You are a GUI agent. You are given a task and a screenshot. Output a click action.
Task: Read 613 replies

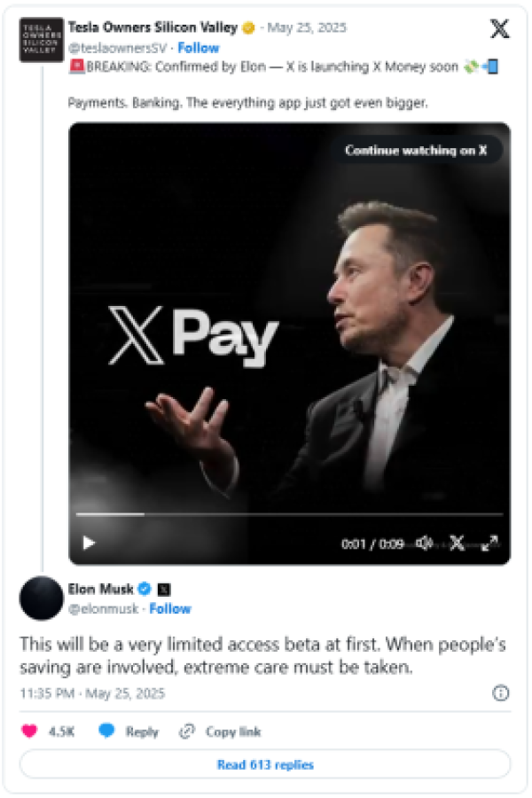click(x=265, y=764)
